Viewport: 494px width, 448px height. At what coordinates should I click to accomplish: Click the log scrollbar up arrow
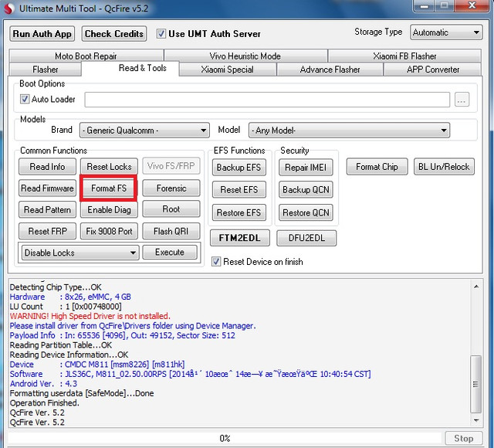(x=476, y=287)
